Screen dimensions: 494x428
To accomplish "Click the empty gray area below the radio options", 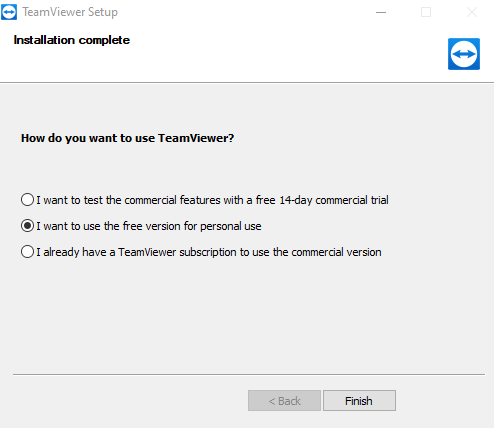I will tap(247, 317).
